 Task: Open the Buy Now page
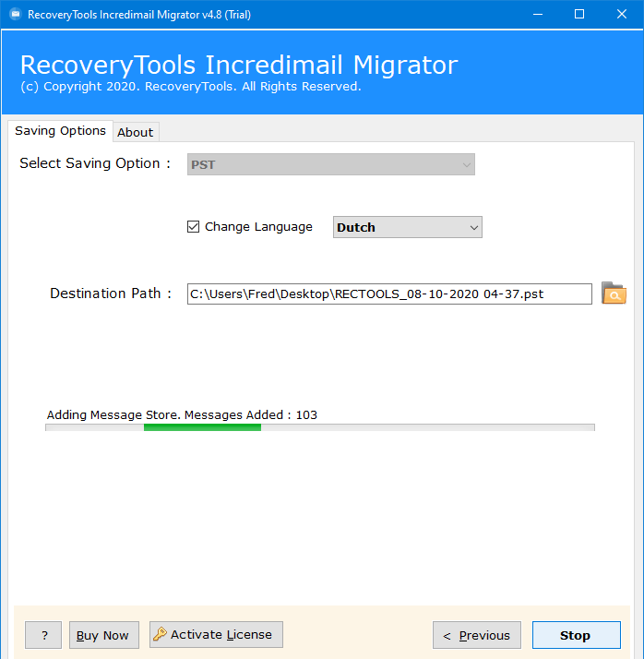click(103, 635)
